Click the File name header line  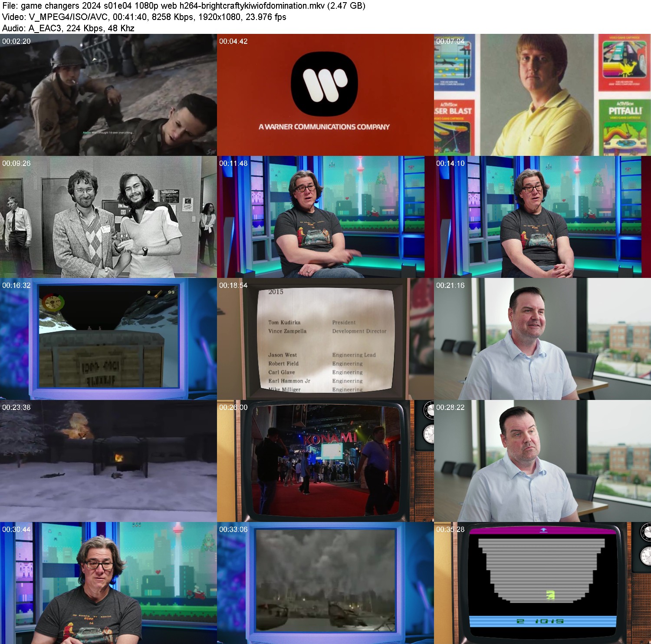point(184,6)
